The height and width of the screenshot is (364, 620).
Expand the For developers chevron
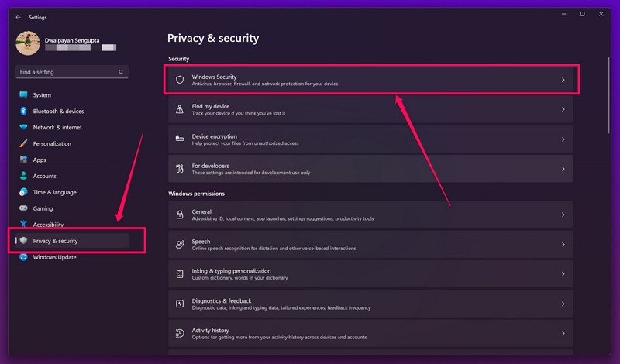point(563,169)
